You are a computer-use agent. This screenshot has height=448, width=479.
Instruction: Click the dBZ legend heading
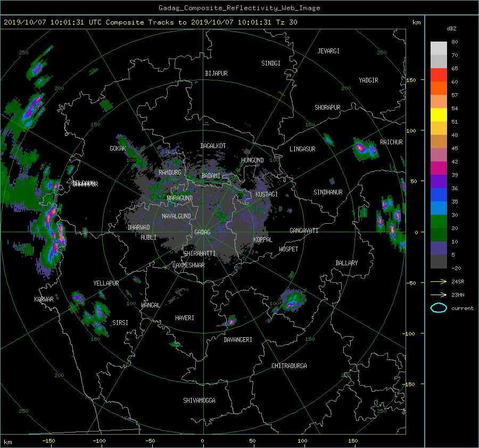pos(451,29)
